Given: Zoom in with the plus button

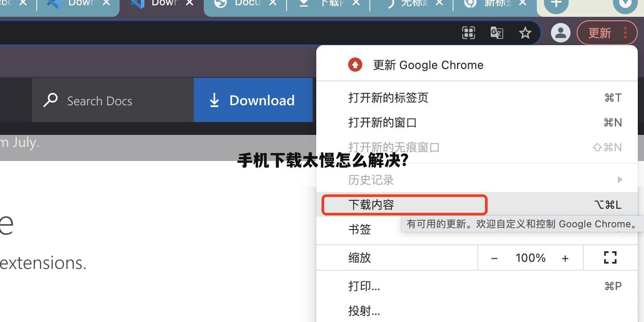Looking at the screenshot, I should (565, 258).
